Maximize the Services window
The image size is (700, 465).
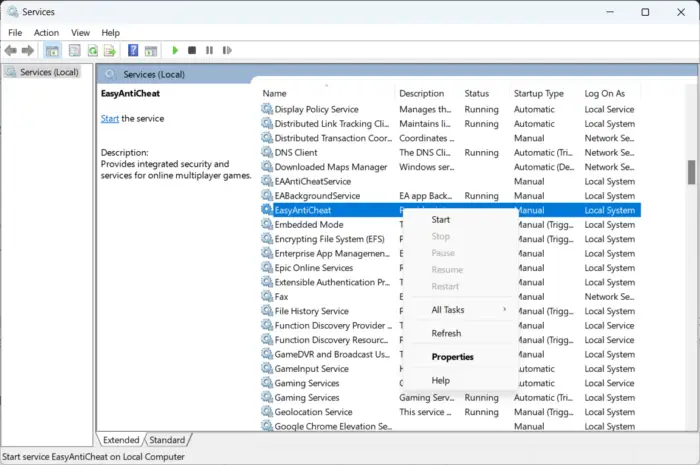point(645,12)
